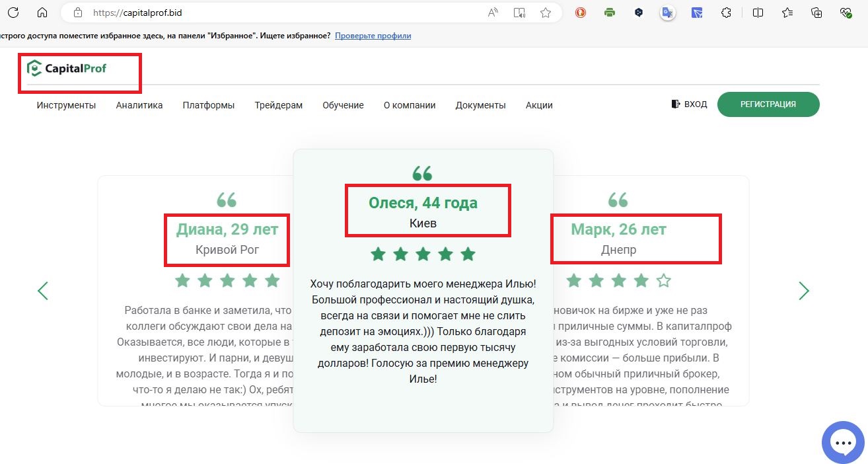Open the green printer extension
868x464 pixels.
[610, 13]
